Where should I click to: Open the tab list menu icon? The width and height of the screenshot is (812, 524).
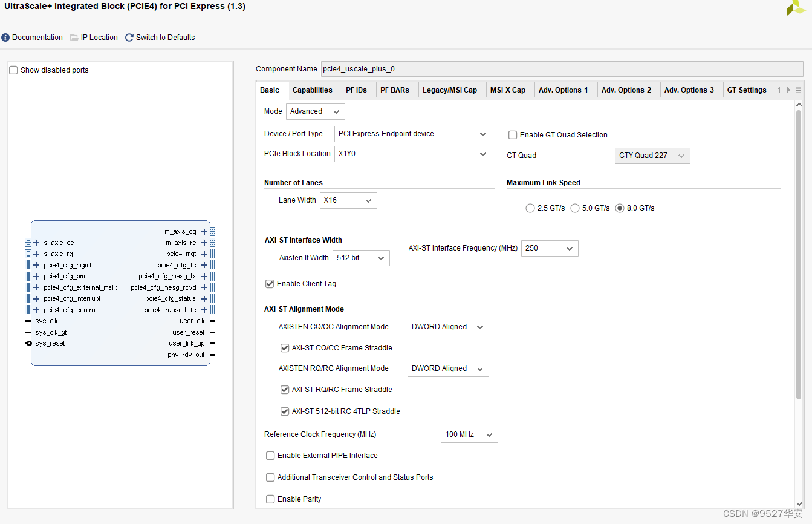(x=798, y=90)
